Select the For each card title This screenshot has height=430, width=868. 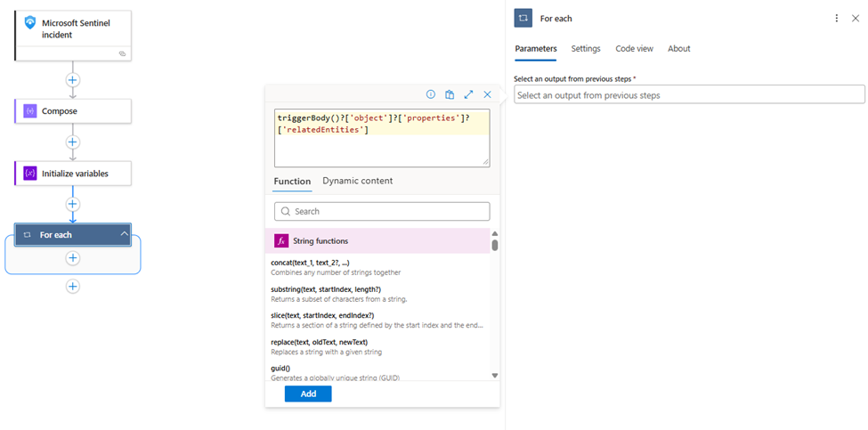point(56,235)
